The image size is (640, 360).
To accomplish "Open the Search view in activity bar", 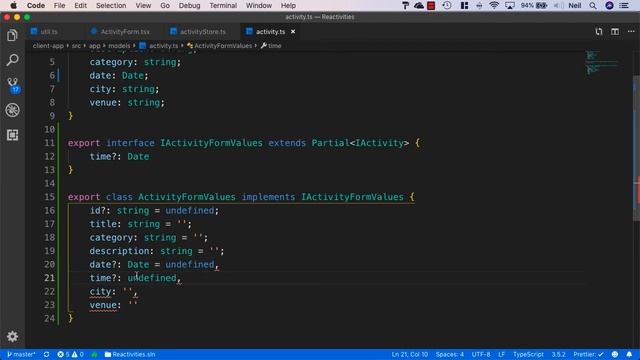I will [12, 60].
